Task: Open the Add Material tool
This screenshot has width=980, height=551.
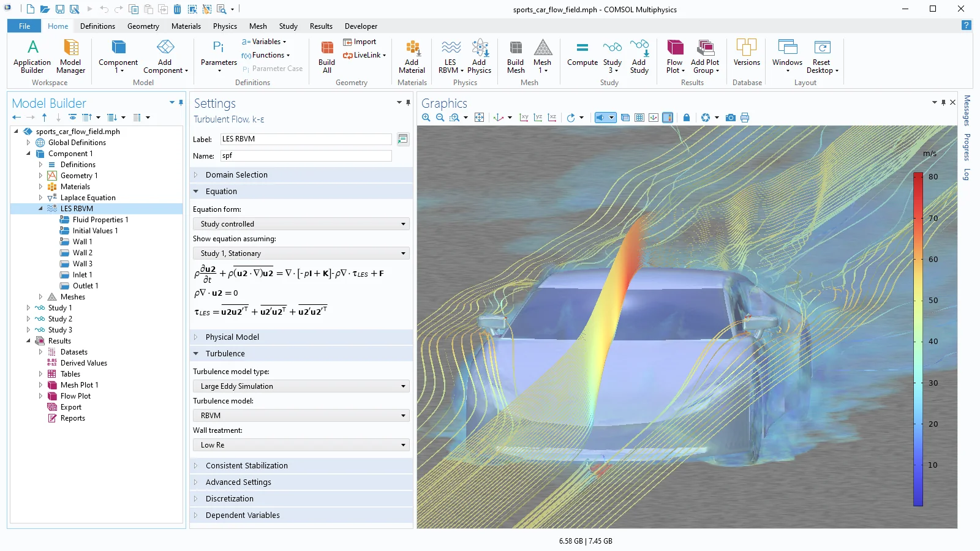Action: (412, 56)
